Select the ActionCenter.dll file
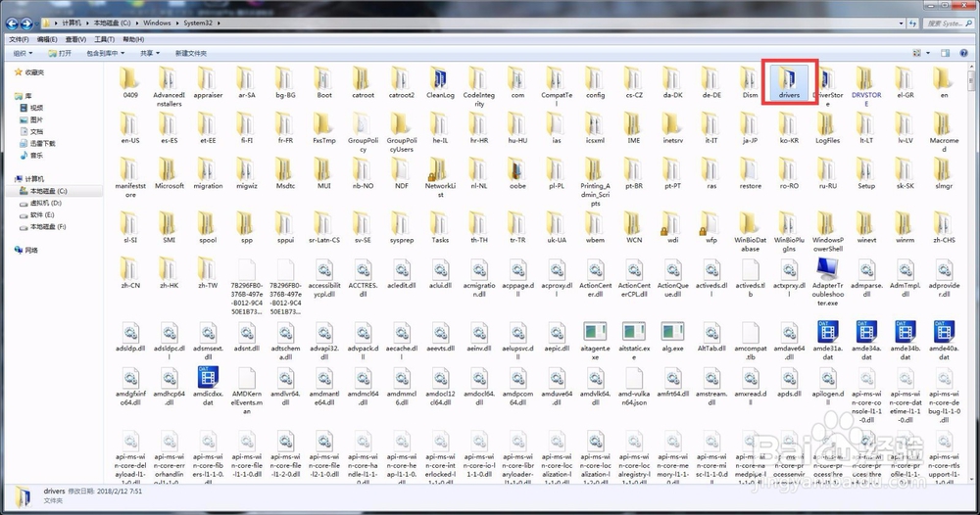 click(x=595, y=277)
